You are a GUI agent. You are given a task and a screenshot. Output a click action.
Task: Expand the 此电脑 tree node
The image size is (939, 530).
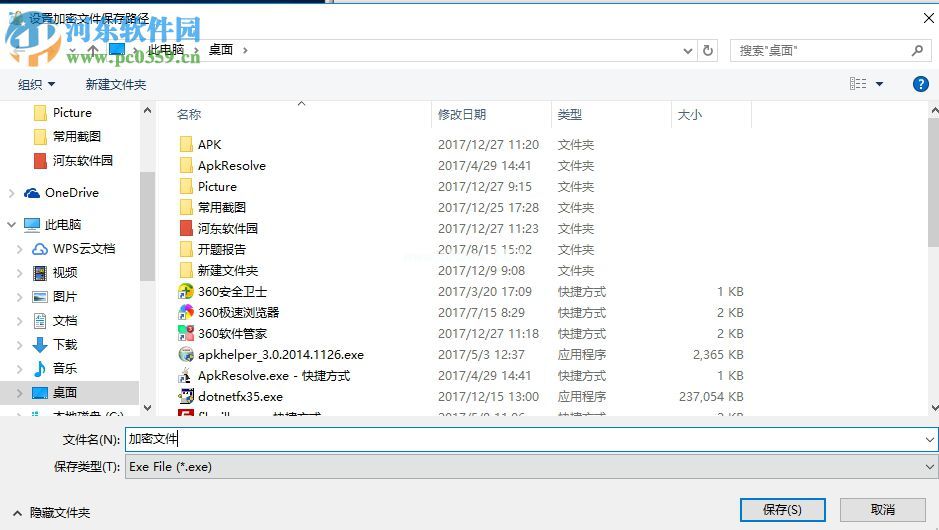pyautogui.click(x=12, y=225)
